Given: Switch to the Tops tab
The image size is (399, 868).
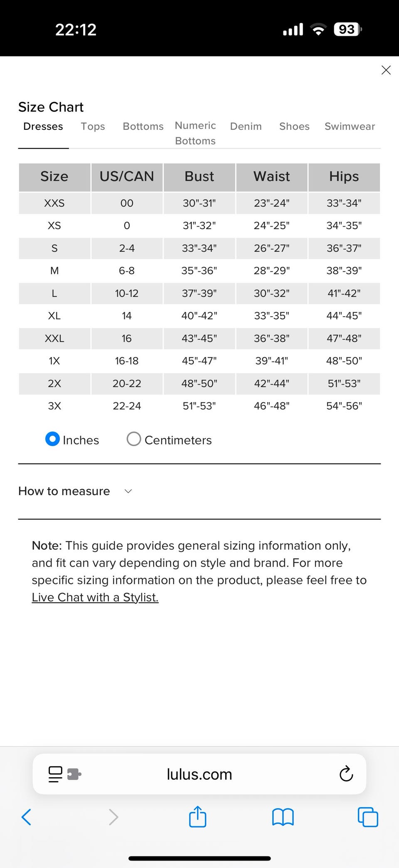Looking at the screenshot, I should (93, 126).
